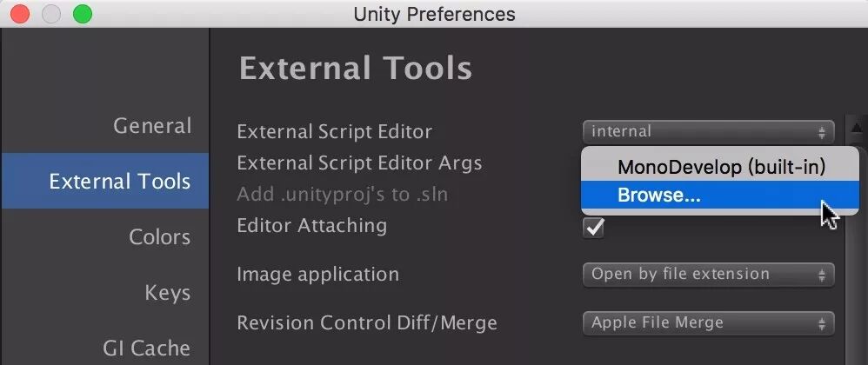Close the Unity Preferences window
The height and width of the screenshot is (365, 868).
pyautogui.click(x=20, y=14)
